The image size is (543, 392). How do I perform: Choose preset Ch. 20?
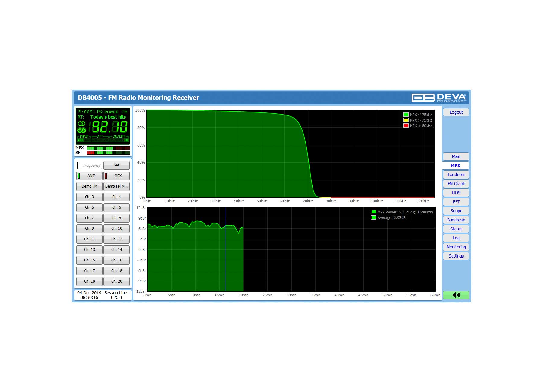click(116, 281)
